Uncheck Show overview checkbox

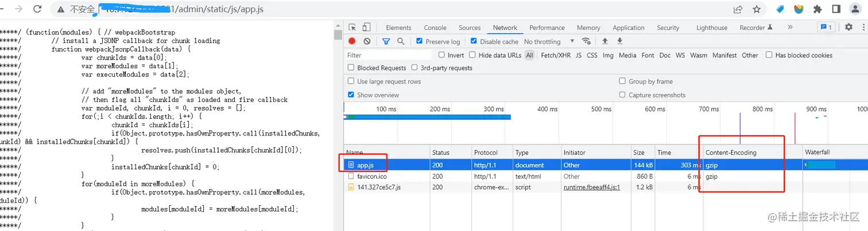pos(351,95)
